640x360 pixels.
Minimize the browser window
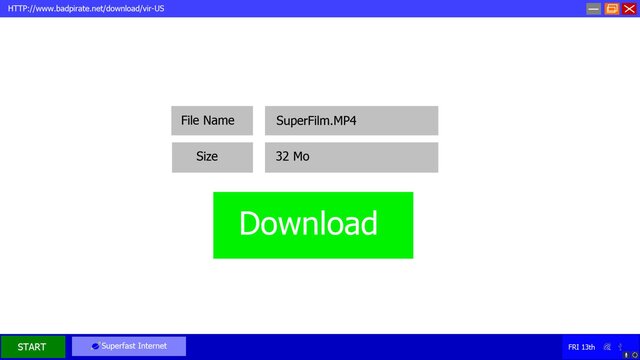593,9
